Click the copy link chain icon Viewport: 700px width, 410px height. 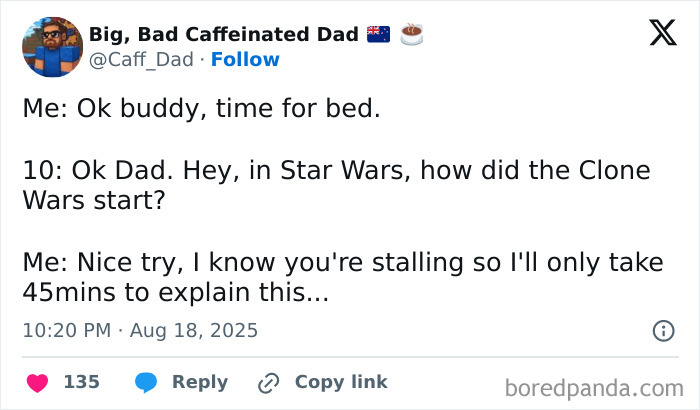pos(268,382)
